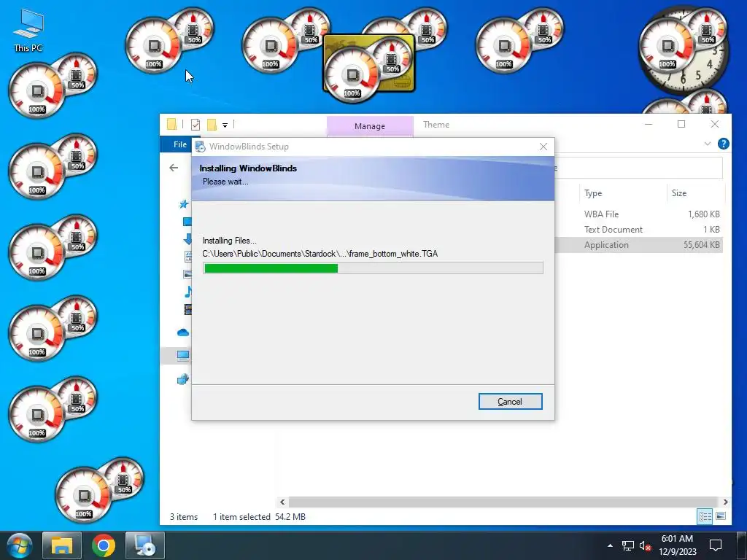The width and height of the screenshot is (747, 560).
Task: Select the Music note icon in Explorer sidebar
Action: (187, 292)
